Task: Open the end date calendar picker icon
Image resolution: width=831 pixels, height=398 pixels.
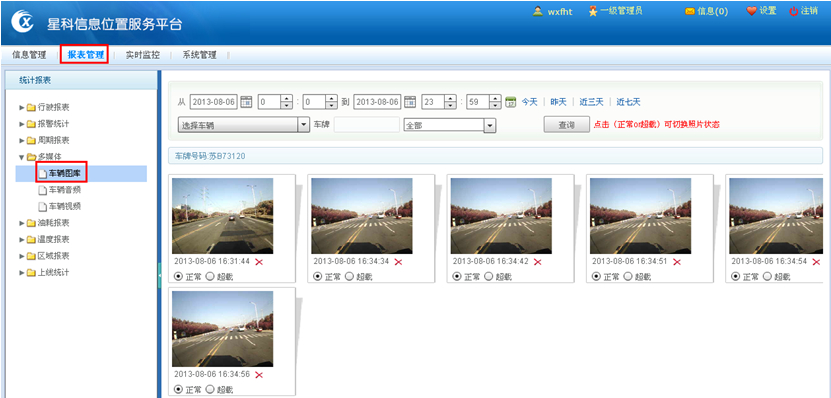Action: coord(410,102)
